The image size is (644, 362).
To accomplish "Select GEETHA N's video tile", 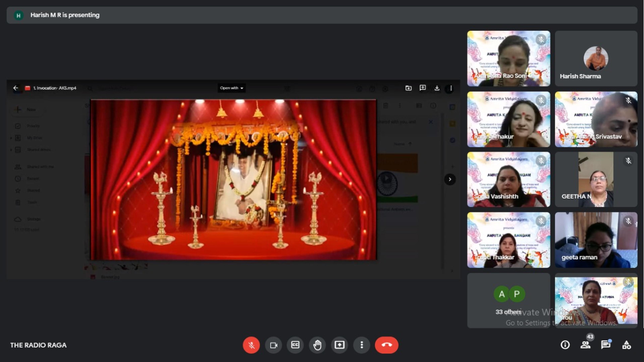I will [596, 179].
